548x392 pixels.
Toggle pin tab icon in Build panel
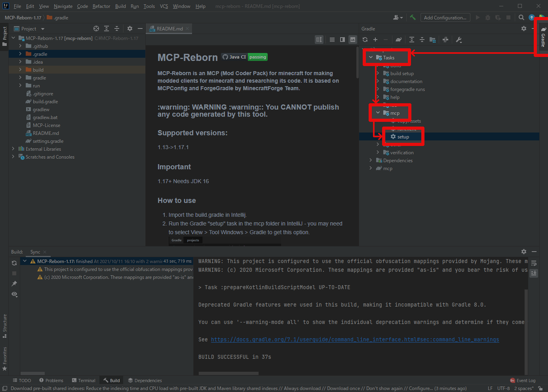pyautogui.click(x=14, y=284)
